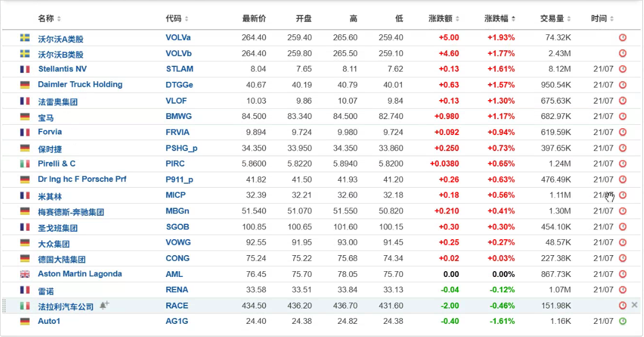Sort by the 交易量 column header
This screenshot has height=337, width=644.
pos(555,19)
